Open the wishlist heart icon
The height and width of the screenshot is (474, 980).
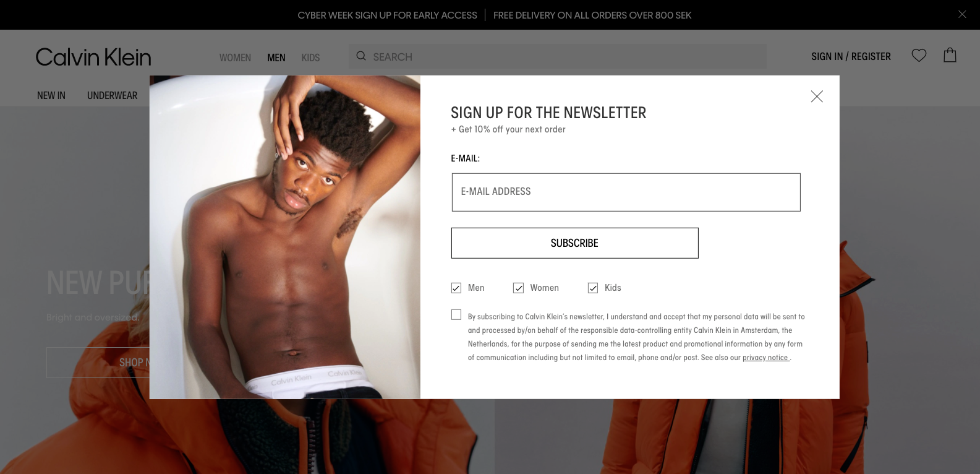click(x=919, y=56)
